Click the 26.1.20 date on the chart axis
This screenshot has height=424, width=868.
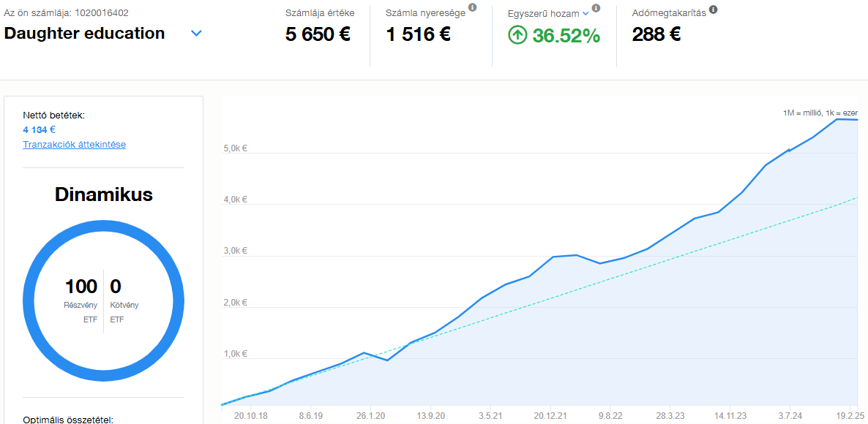[371, 416]
